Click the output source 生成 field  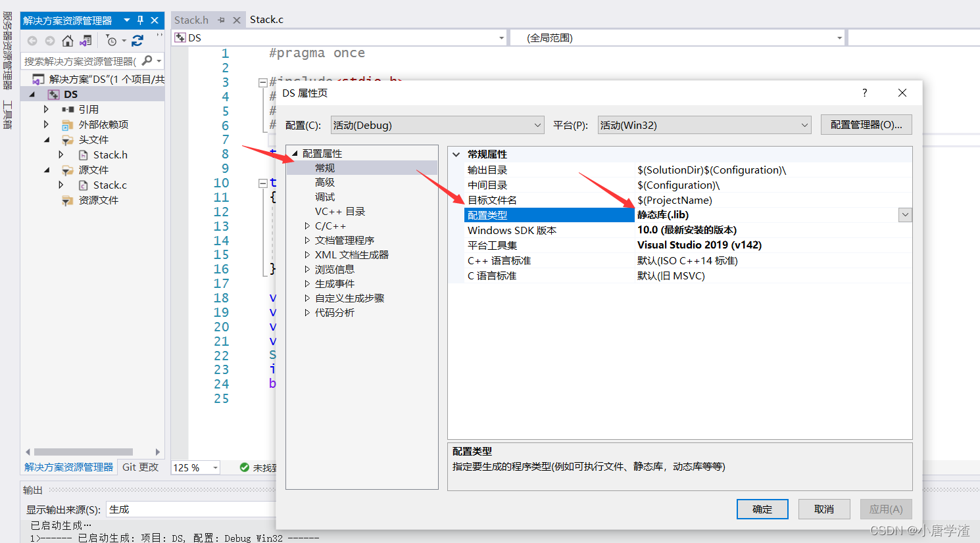coord(191,509)
